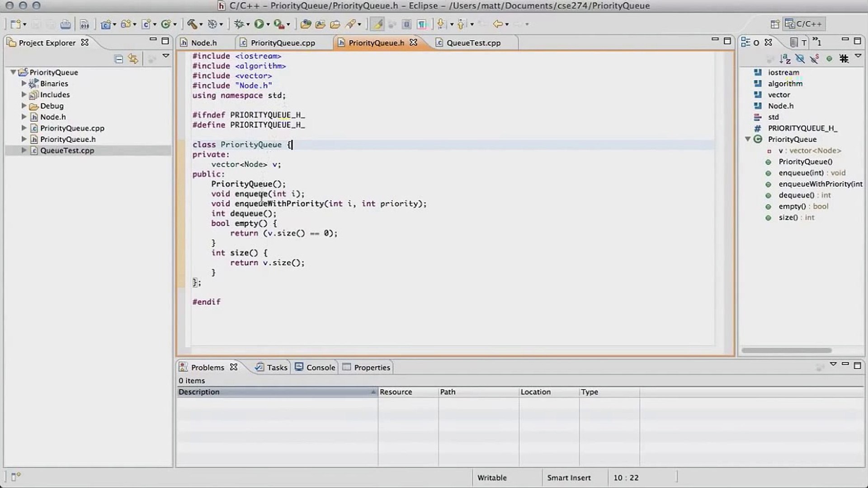The height and width of the screenshot is (488, 868).
Task: Open the Console tab
Action: (x=316, y=367)
